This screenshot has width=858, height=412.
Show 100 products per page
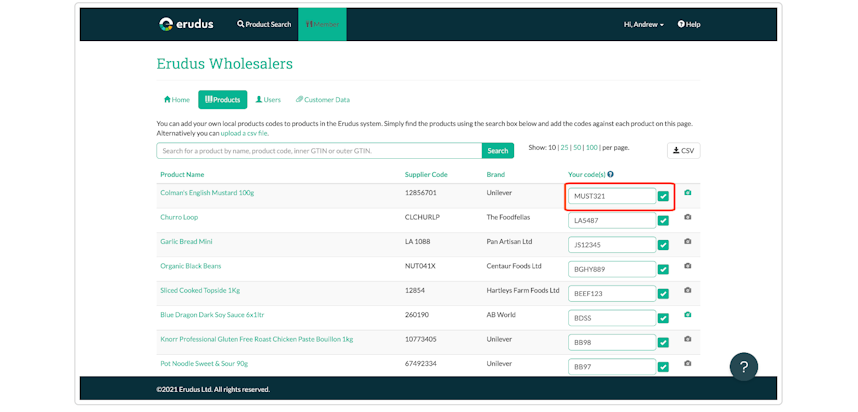coord(592,148)
